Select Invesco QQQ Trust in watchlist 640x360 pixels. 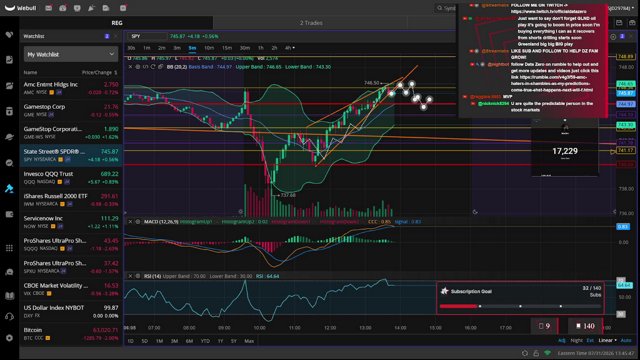71,178
